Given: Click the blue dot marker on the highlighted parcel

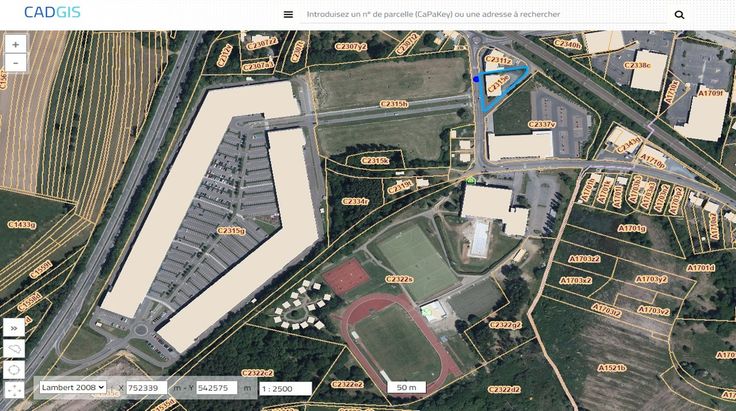Looking at the screenshot, I should [476, 78].
